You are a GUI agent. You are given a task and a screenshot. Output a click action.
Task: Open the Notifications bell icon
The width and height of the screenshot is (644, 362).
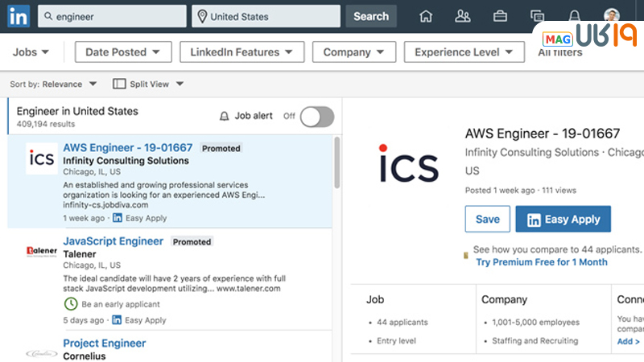574,16
